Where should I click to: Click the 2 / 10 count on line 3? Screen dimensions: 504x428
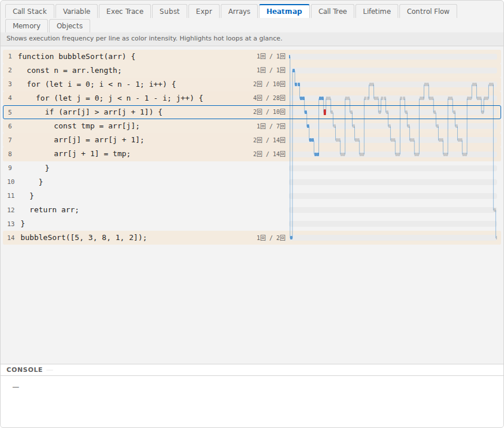click(x=269, y=84)
